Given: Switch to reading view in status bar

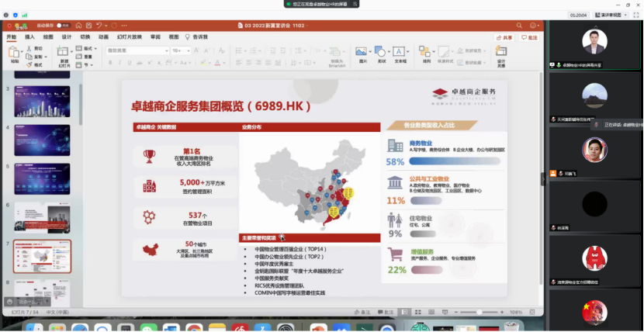Looking at the screenshot, I should tap(431, 313).
